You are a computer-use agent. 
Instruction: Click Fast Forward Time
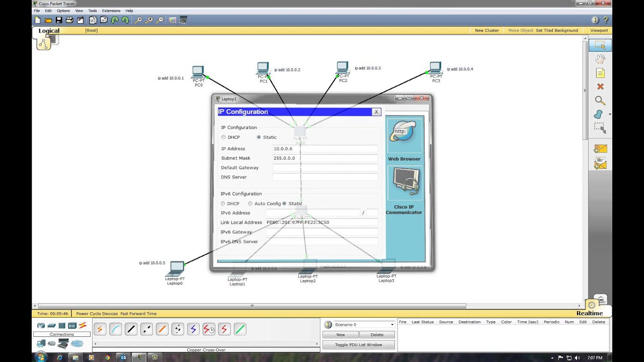(138, 314)
